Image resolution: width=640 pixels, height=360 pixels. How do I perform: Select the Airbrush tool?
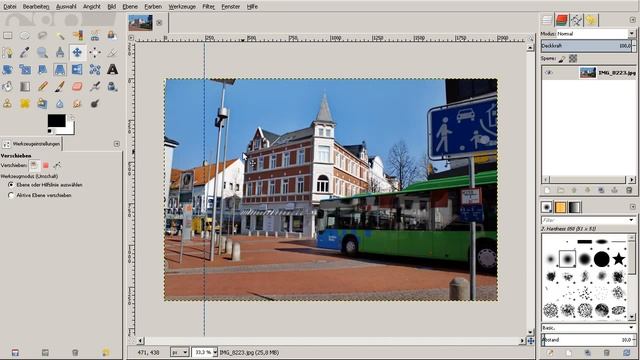(x=95, y=87)
